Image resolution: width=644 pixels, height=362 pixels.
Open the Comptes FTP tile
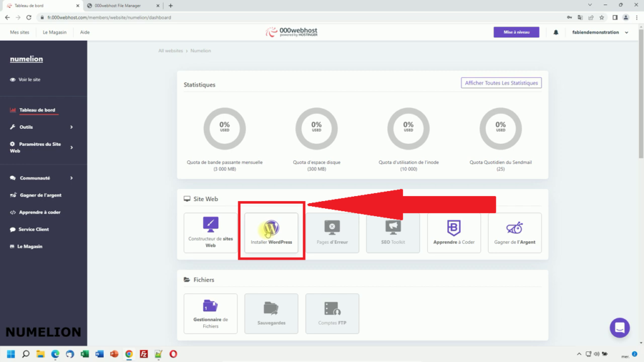point(332,314)
